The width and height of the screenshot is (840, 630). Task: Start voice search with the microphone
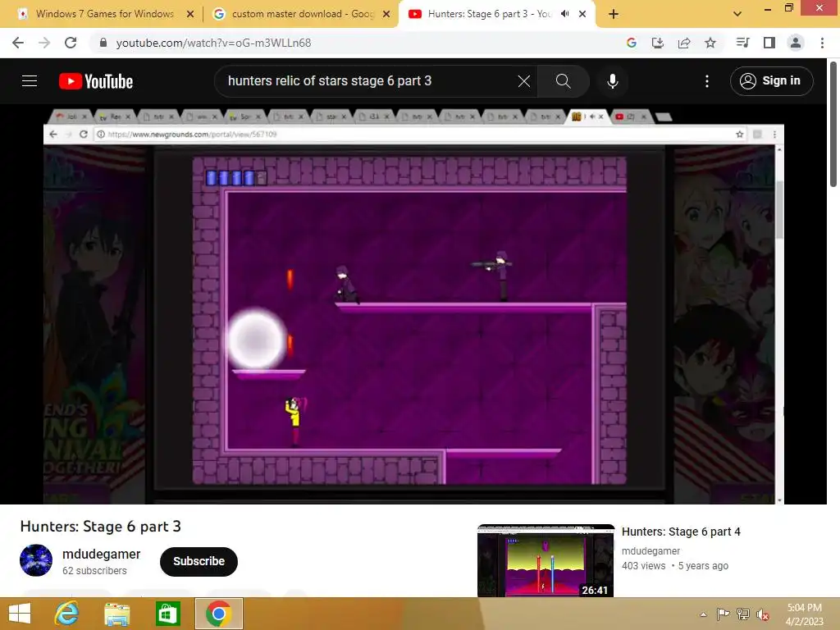coord(612,81)
